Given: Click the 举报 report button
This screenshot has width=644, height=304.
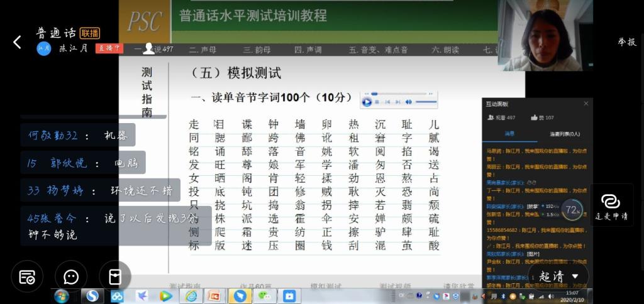Looking at the screenshot, I should [626, 42].
